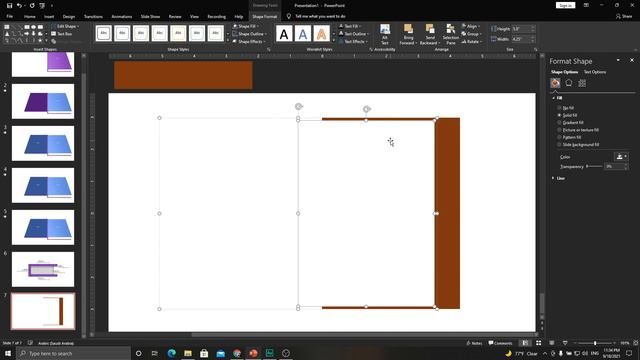
Task: Select the black A WordArt style
Action: [284, 34]
